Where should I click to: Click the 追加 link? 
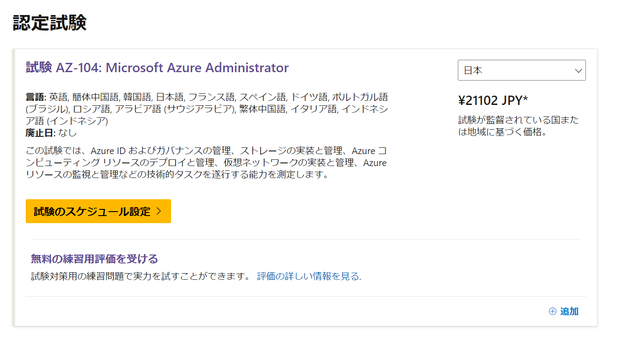click(569, 311)
